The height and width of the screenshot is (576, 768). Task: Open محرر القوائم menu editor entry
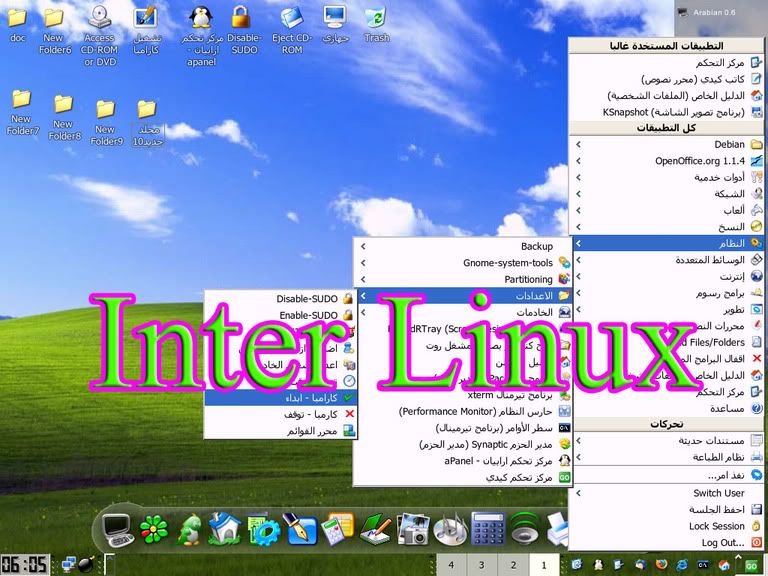281,431
